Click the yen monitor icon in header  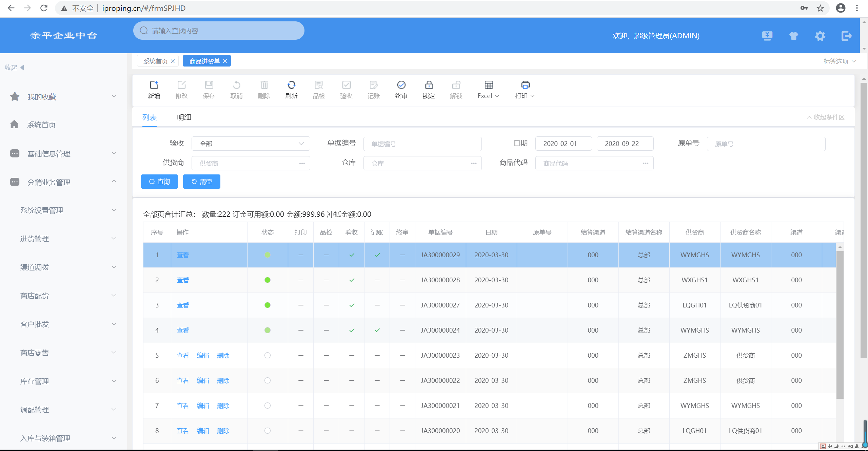(x=767, y=36)
